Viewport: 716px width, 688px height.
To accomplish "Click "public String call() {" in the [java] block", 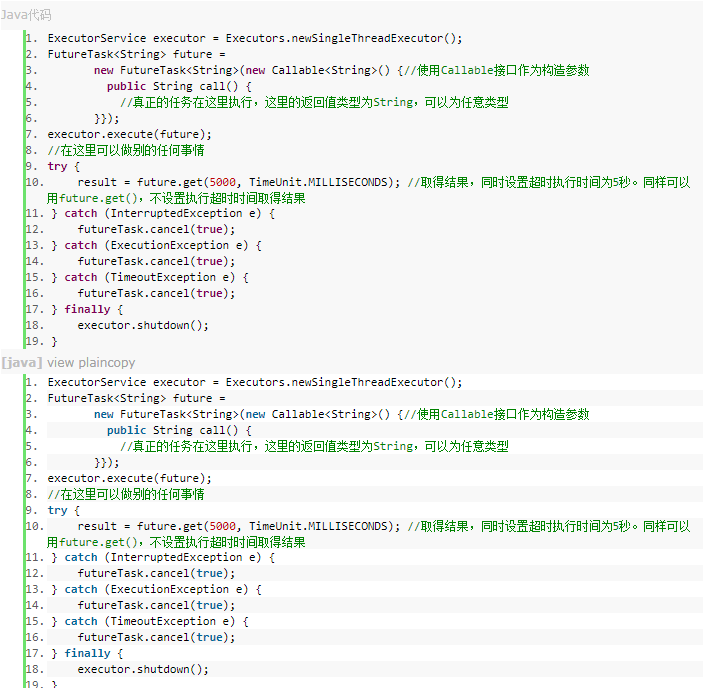I will [179, 430].
